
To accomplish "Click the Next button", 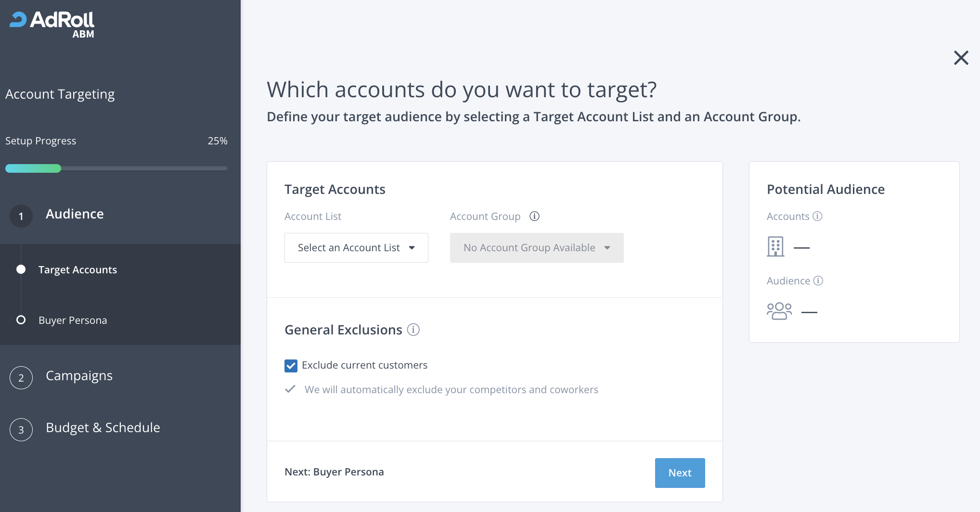I will coord(680,473).
